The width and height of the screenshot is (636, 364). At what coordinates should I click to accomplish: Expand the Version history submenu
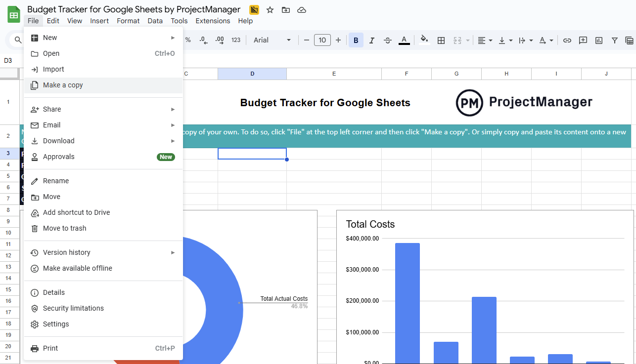coord(103,252)
